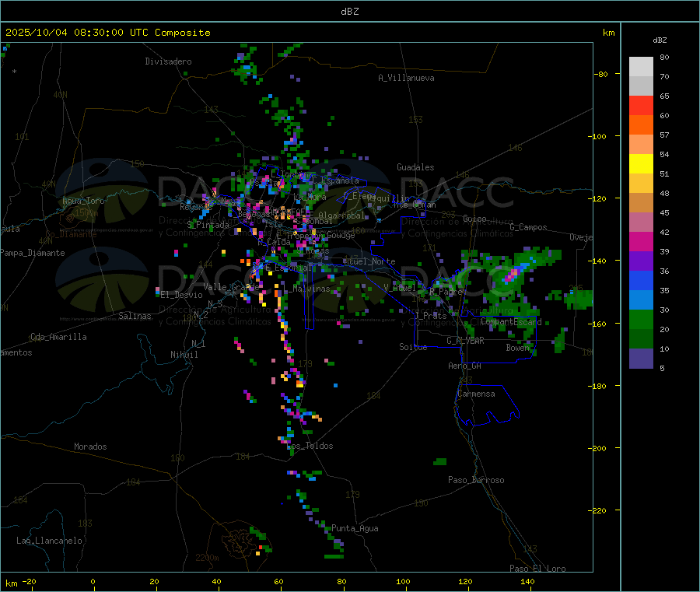Click the Atuel_Norte label
This screenshot has width=700, height=592.
pyautogui.click(x=369, y=261)
